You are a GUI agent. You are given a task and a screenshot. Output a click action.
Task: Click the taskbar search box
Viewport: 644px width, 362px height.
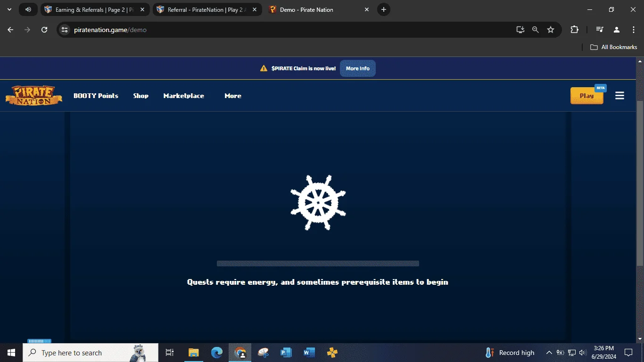91,353
